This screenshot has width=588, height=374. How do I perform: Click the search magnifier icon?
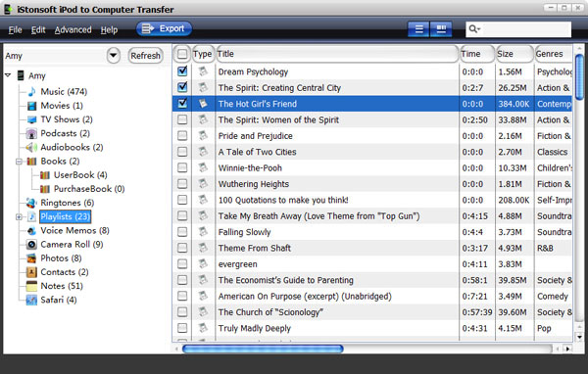click(x=472, y=28)
